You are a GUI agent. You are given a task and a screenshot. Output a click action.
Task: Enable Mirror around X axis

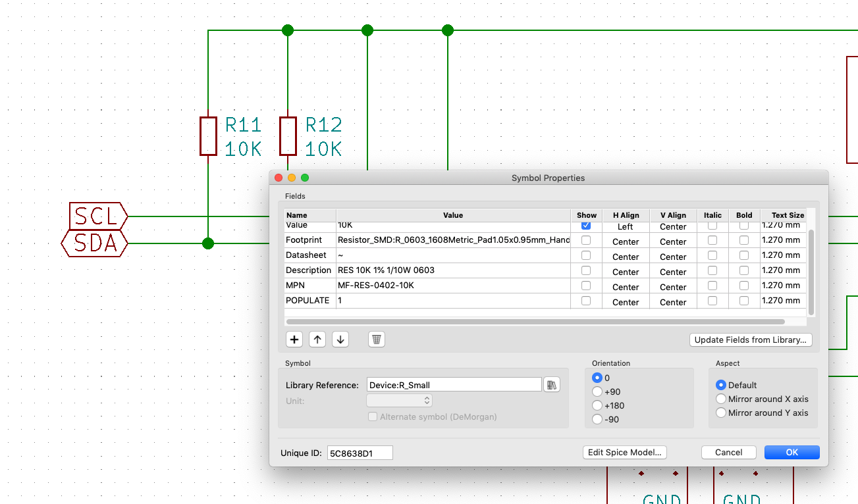pos(721,399)
